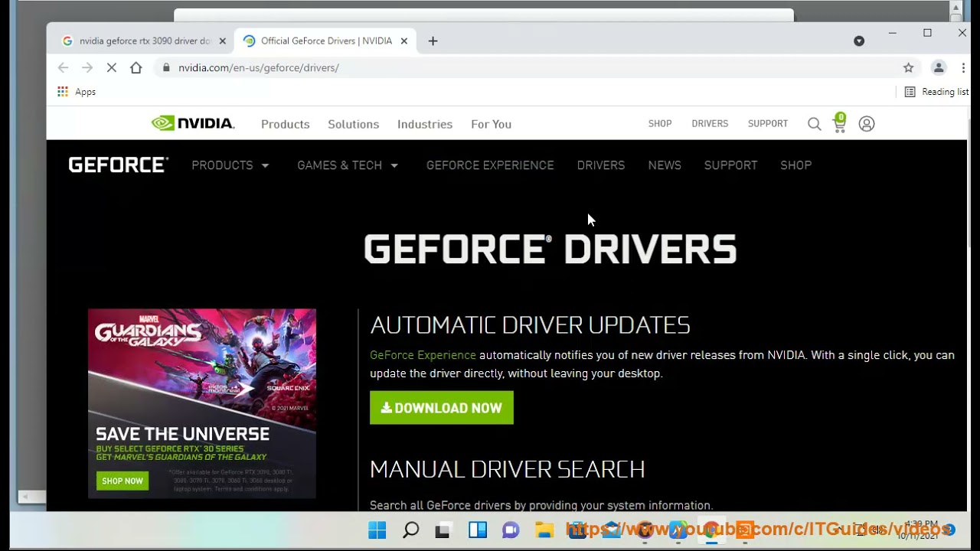Open NEWS in GeForce nav bar
980x551 pixels.
click(665, 165)
